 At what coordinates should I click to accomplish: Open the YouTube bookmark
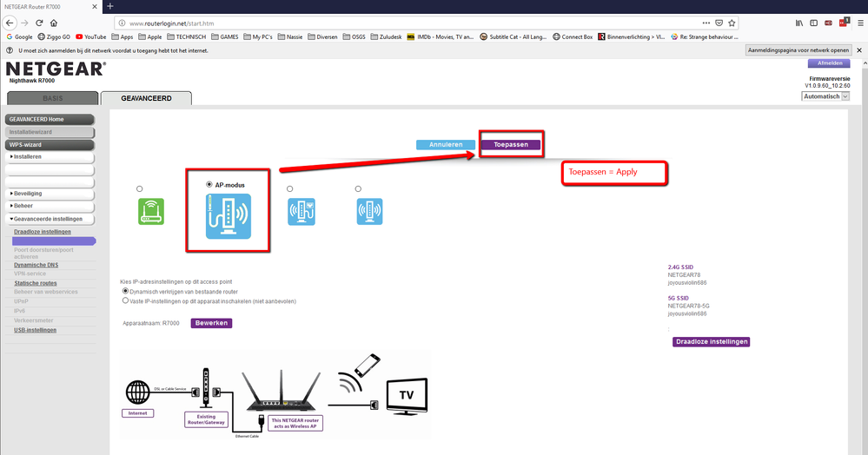click(90, 37)
